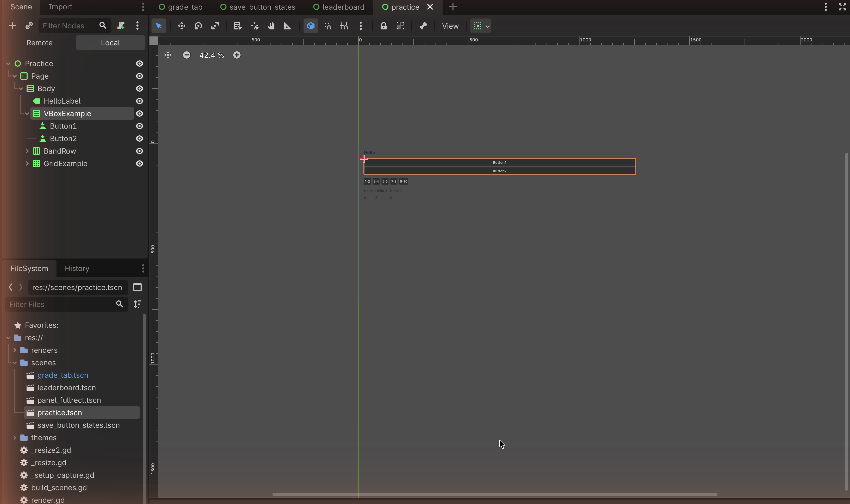
Task: Expand the renders folder
Action: pyautogui.click(x=15, y=350)
